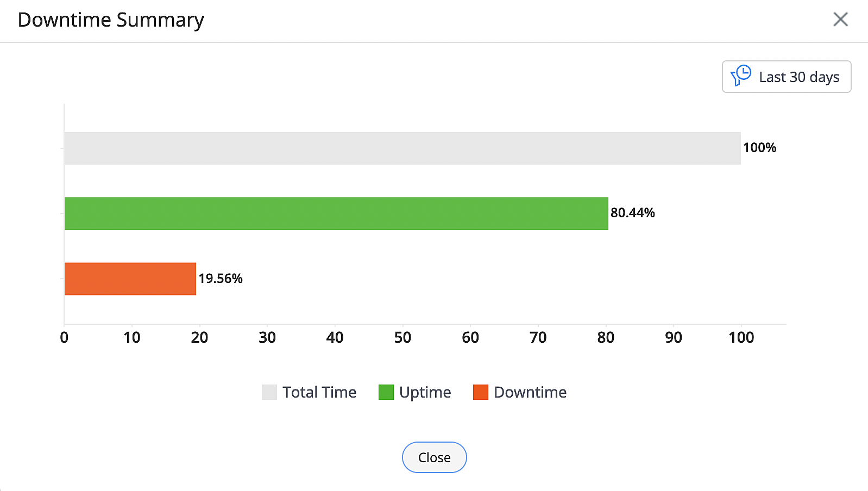Open the Last 30 days filter
868x491 pixels.
[787, 77]
